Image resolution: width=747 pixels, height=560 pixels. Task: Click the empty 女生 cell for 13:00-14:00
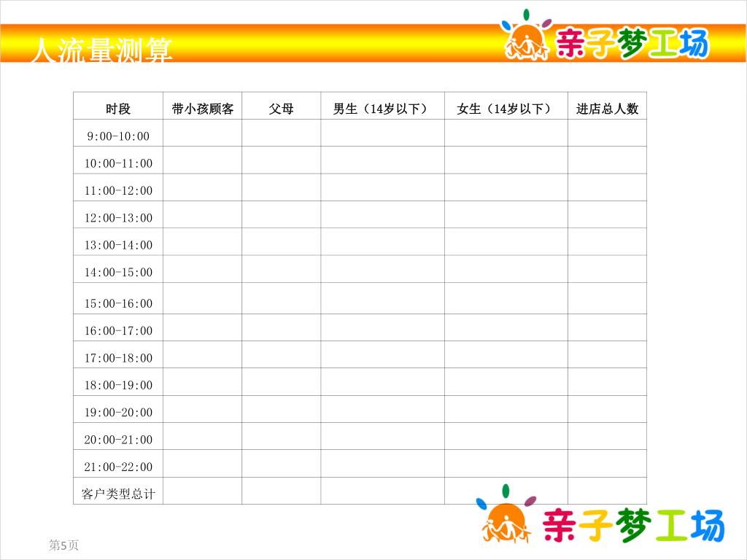point(506,241)
